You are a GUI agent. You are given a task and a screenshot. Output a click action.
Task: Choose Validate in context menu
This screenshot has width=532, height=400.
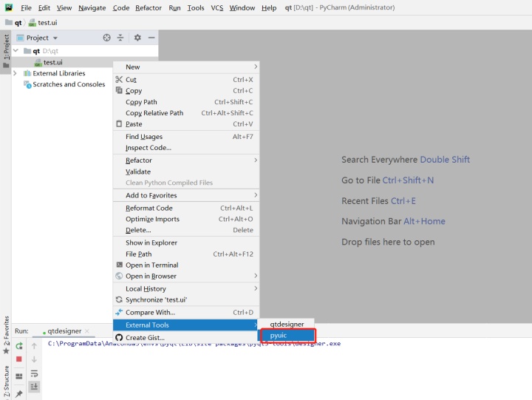coord(186,172)
